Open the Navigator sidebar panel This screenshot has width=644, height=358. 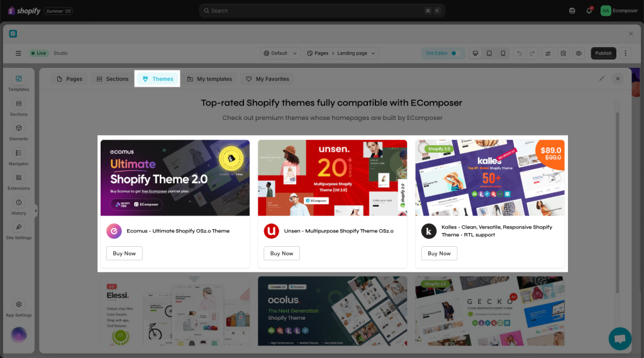pyautogui.click(x=18, y=158)
